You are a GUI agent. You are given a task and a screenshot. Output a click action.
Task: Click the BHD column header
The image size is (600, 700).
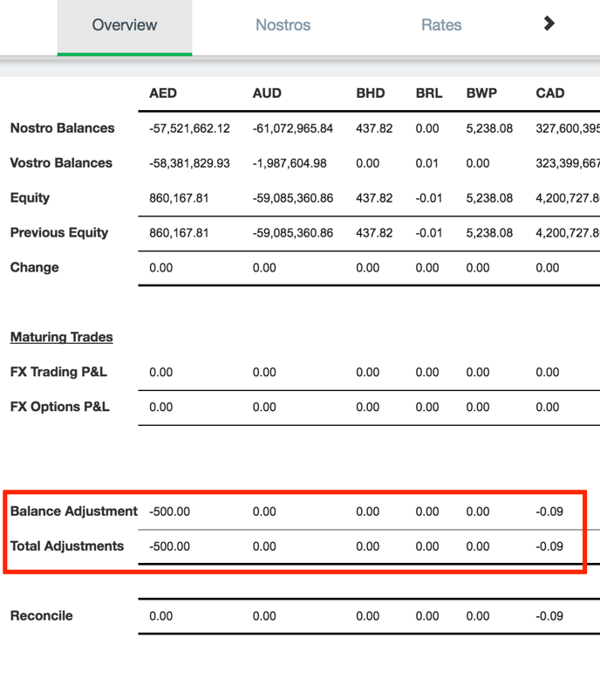370,93
